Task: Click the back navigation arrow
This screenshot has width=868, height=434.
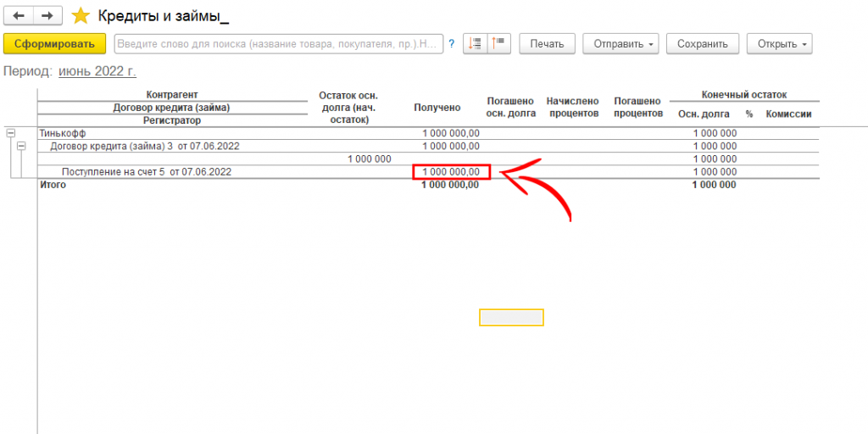Action: pyautogui.click(x=19, y=15)
